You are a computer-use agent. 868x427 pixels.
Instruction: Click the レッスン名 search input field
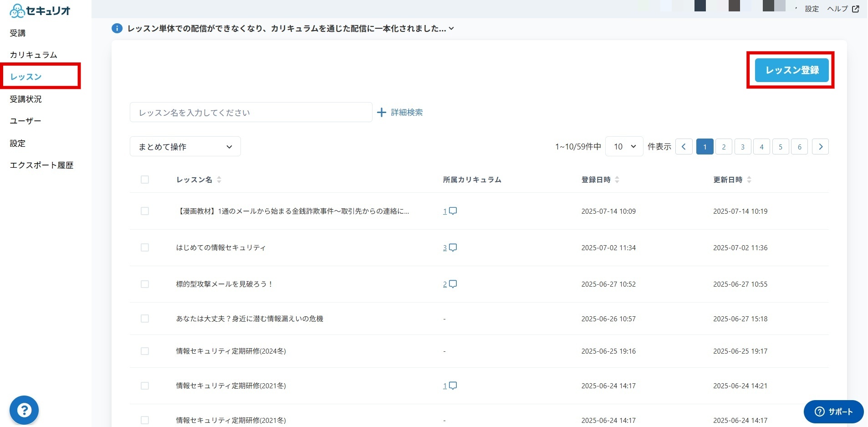[250, 113]
